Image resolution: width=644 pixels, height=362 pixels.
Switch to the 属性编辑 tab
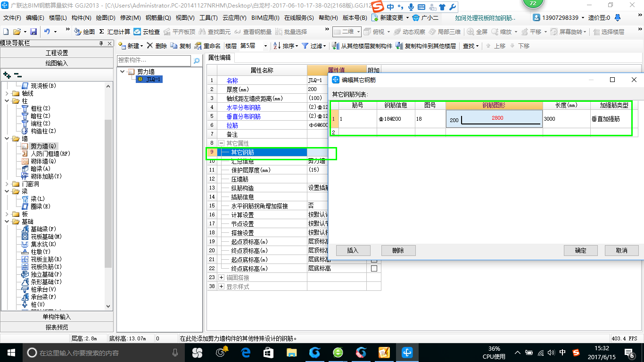coord(220,58)
